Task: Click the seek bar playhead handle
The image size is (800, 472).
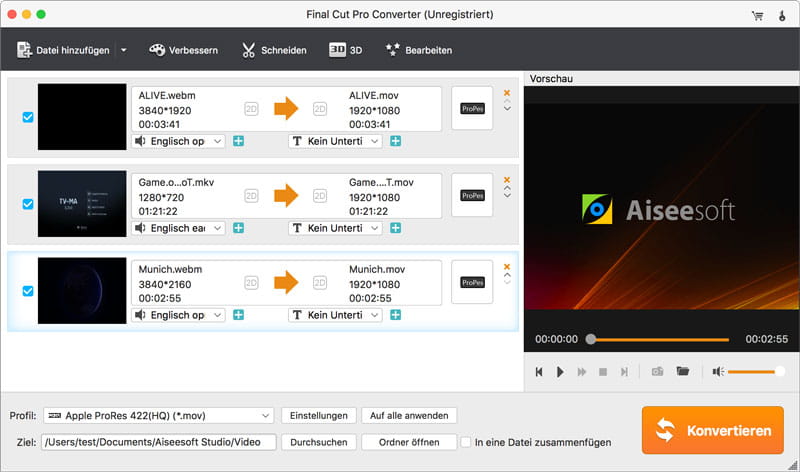Action: click(x=590, y=339)
